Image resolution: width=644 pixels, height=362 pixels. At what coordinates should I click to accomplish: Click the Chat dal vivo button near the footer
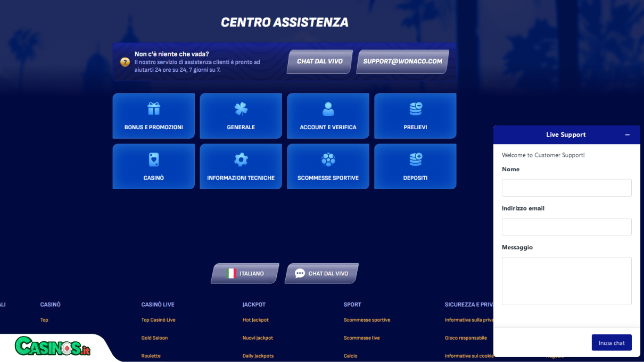coord(321,273)
